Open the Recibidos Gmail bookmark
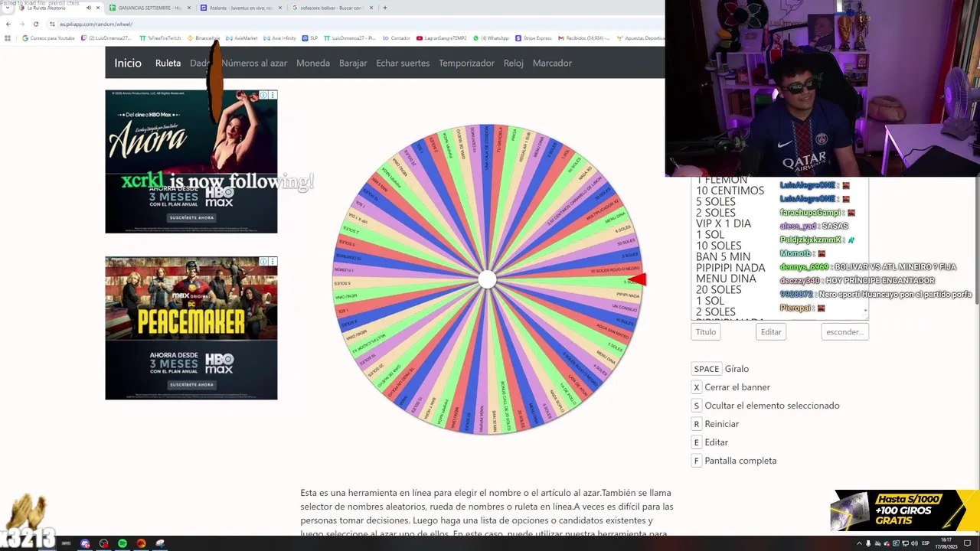 point(586,38)
